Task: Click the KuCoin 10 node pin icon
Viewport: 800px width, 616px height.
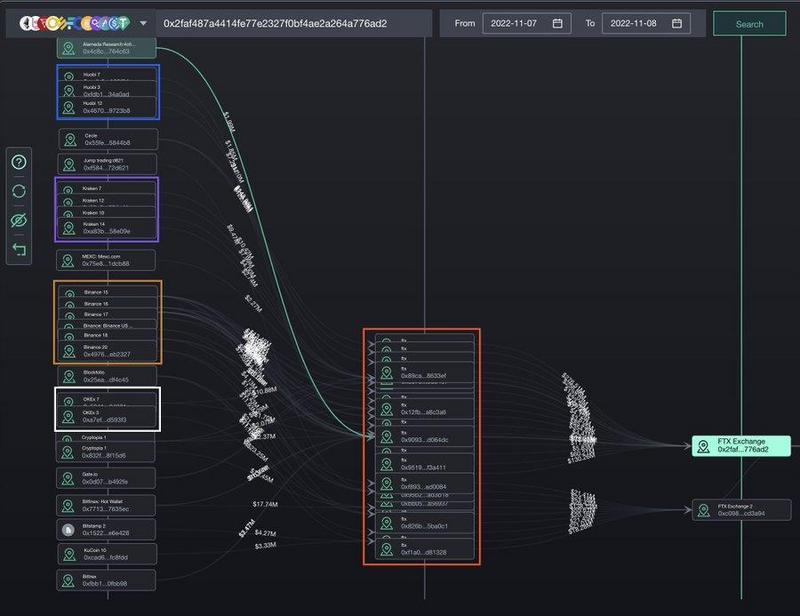Action: point(70,554)
